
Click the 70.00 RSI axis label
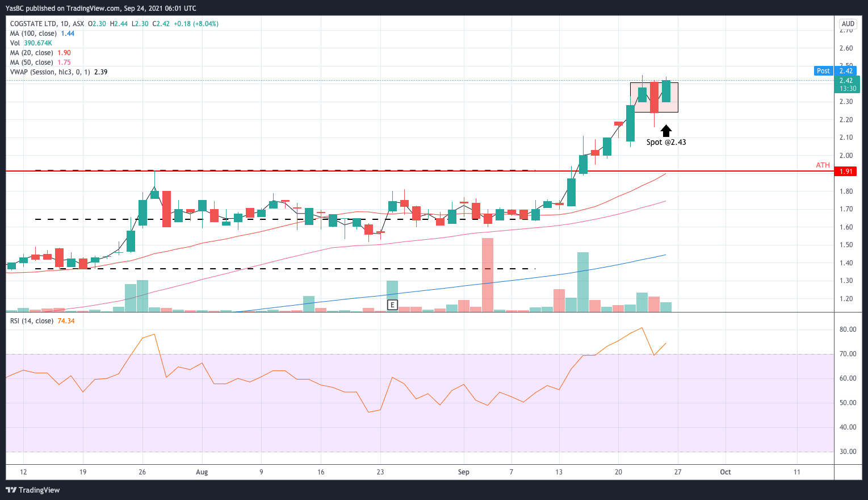point(848,354)
